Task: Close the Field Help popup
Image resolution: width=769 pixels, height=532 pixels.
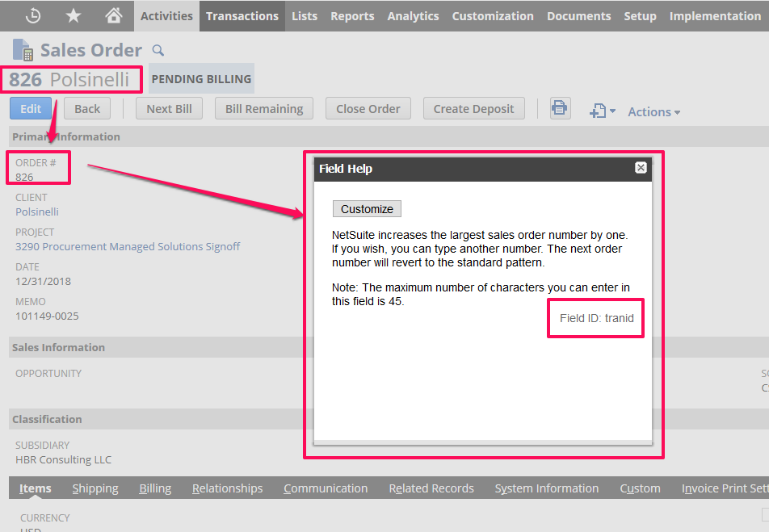Action: point(641,168)
